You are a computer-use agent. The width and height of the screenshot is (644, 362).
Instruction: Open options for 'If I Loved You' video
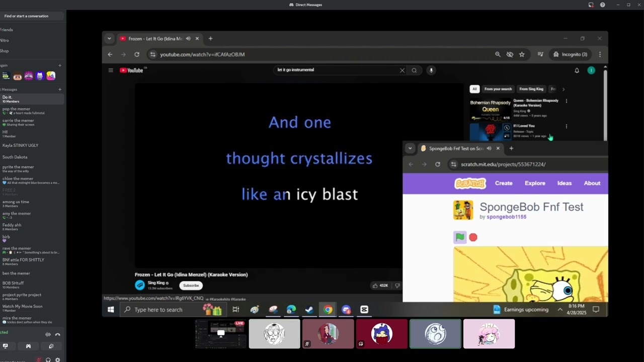[567, 126]
